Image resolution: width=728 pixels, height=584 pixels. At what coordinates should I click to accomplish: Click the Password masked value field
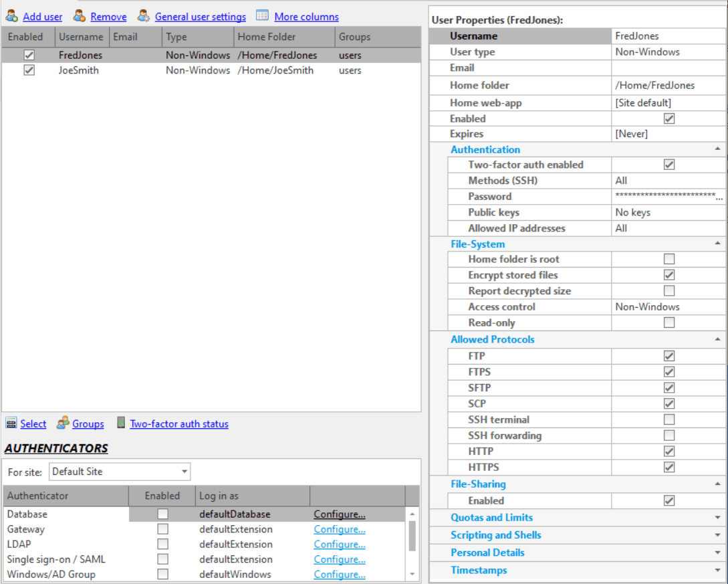pyautogui.click(x=669, y=196)
